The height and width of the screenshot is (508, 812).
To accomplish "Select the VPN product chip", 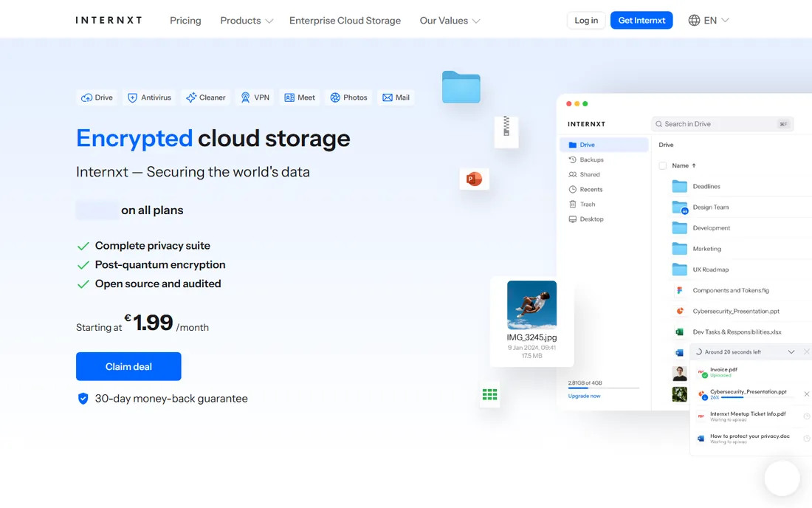I will 255,97.
